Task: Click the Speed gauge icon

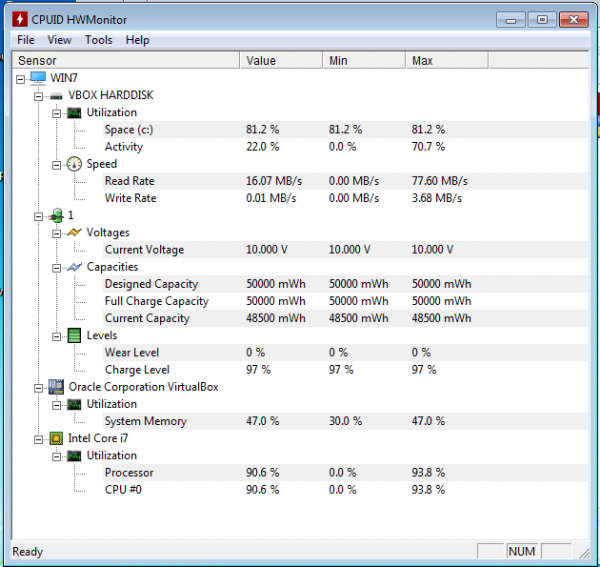Action: tap(74, 164)
